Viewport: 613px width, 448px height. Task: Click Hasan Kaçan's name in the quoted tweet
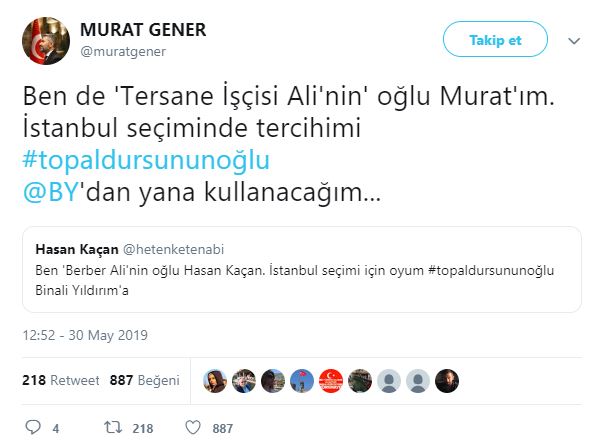(x=76, y=248)
